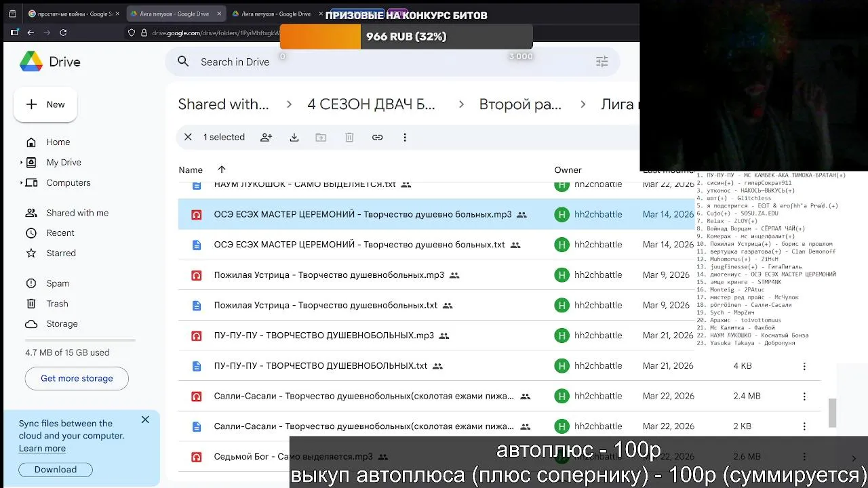Screen dimensions: 868x488
Task: Go forward in the browser
Action: (x=47, y=32)
